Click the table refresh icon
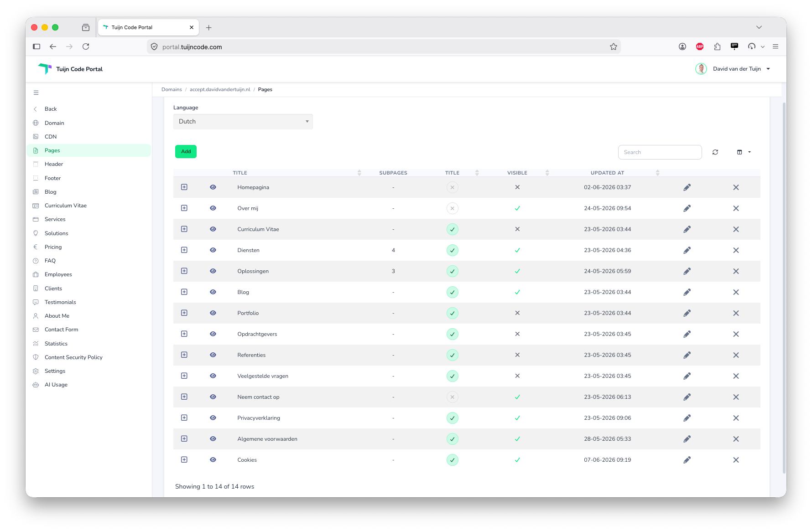The width and height of the screenshot is (812, 531). tap(715, 152)
